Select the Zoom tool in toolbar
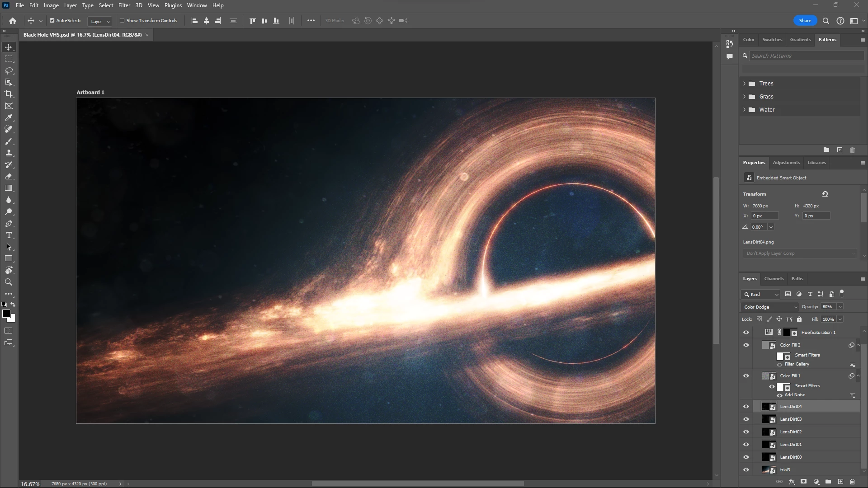Image resolution: width=868 pixels, height=488 pixels. (x=9, y=282)
